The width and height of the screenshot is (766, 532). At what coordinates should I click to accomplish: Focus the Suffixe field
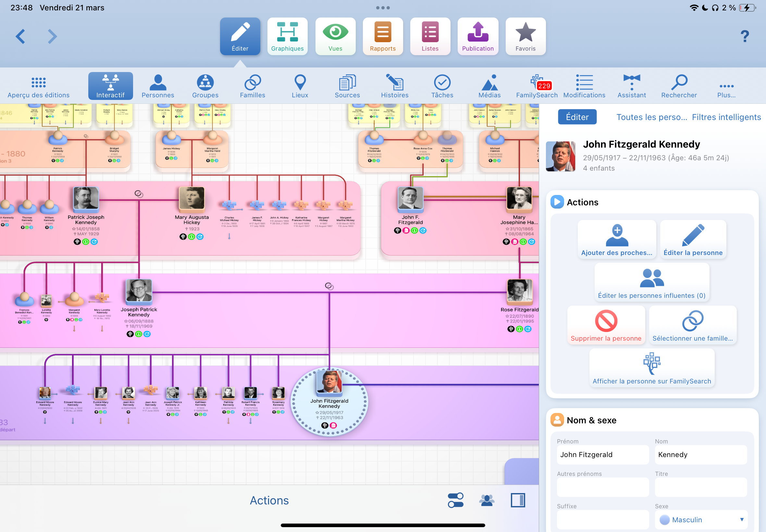(603, 520)
